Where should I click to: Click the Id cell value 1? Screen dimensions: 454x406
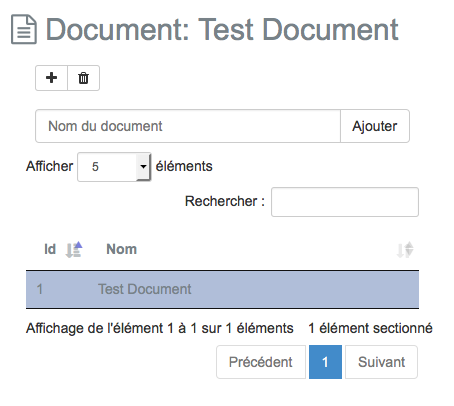point(40,289)
